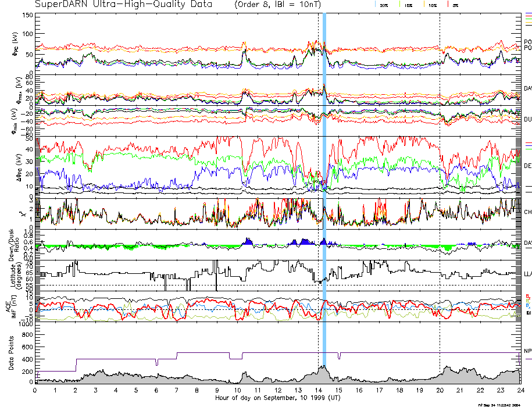This screenshot has height=407, width=532.
Task: Select the blue Bx legend entry on right
Action: pyautogui.click(x=527, y=305)
